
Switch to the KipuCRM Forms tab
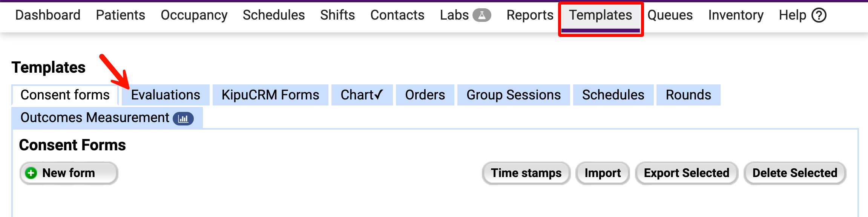point(270,95)
